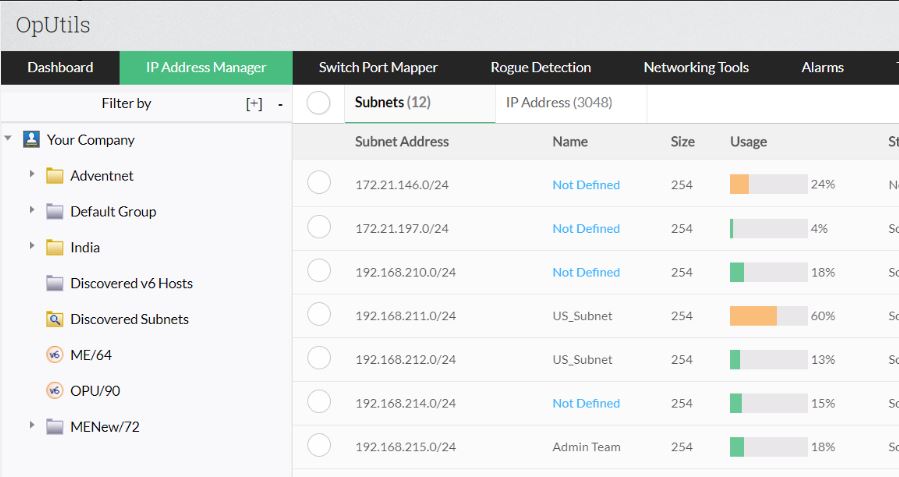Expand the MENew/72 tree node arrow
Image resolution: width=899 pixels, height=477 pixels.
(32, 425)
